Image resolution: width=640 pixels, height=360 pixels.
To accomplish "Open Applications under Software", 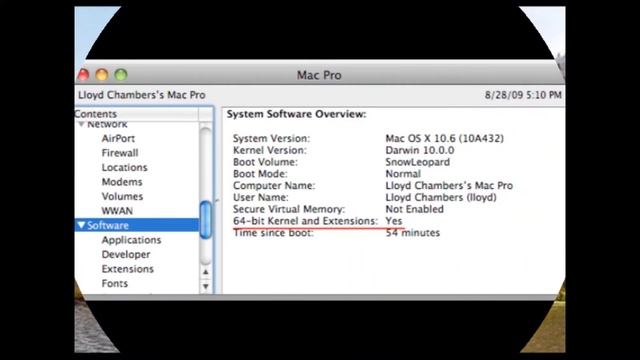I will pos(131,240).
